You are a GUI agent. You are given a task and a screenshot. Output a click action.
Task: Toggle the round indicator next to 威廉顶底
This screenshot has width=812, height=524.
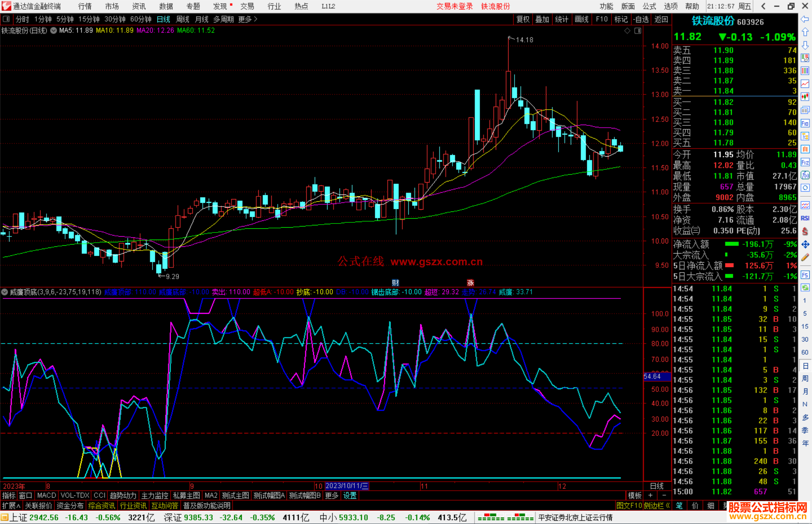tap(5, 292)
